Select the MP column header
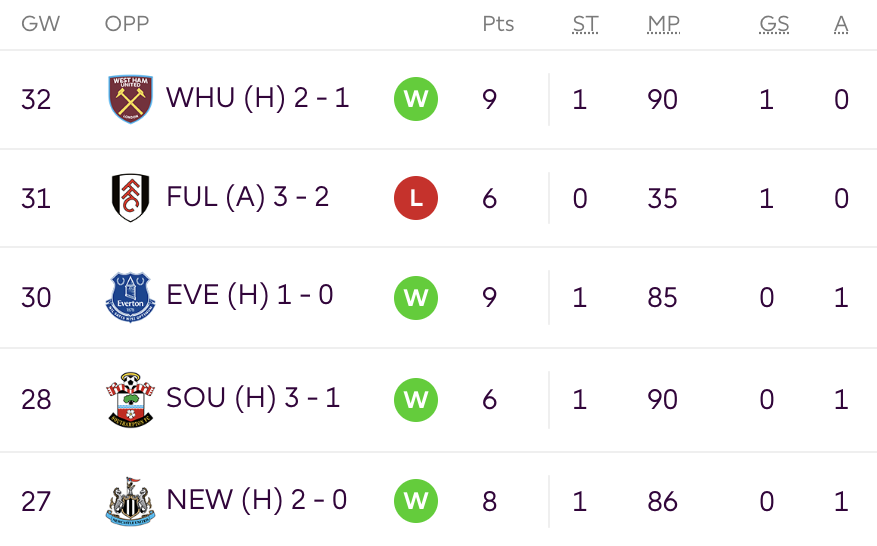 663,24
